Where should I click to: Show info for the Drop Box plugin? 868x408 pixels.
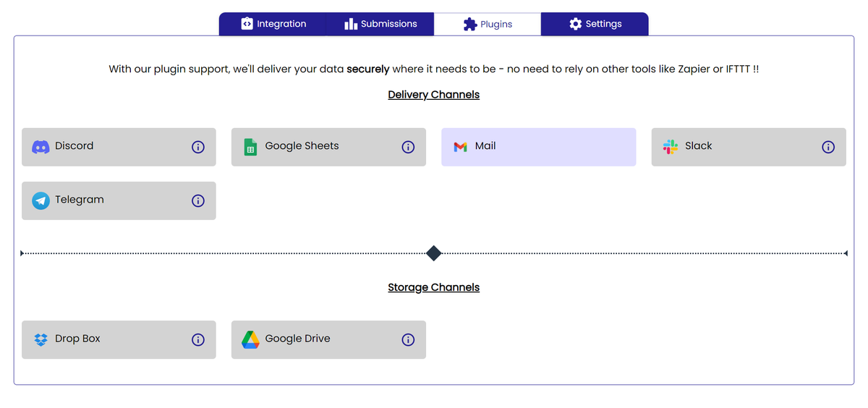(198, 339)
